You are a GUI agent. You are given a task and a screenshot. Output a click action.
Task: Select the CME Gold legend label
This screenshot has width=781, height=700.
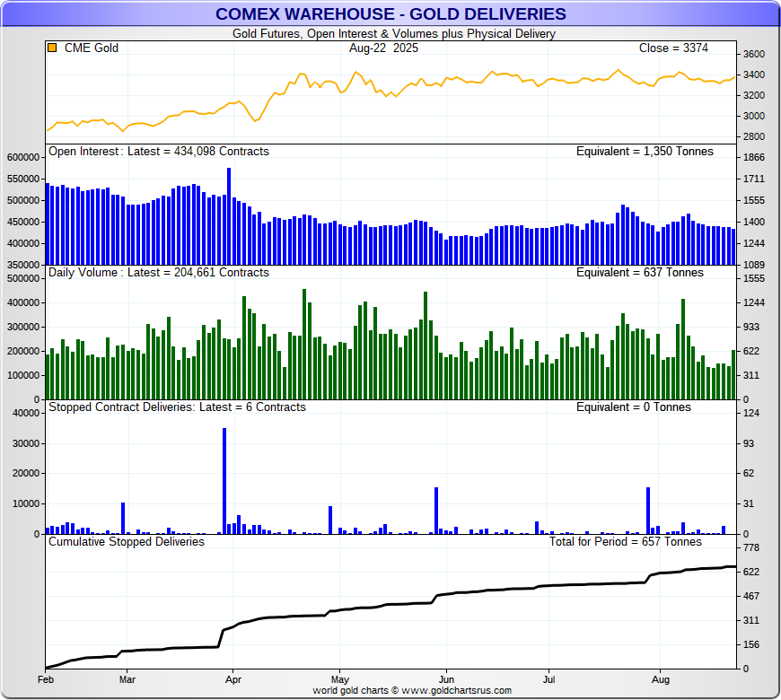point(92,48)
